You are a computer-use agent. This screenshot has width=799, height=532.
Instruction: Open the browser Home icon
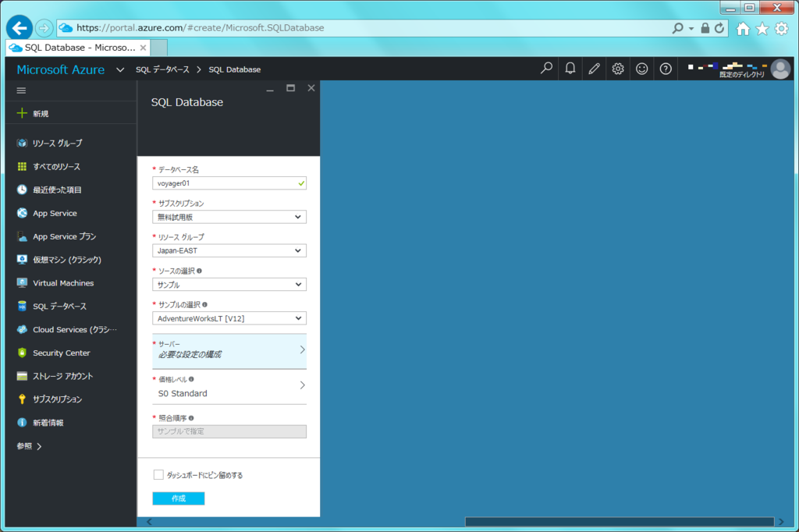(x=743, y=29)
